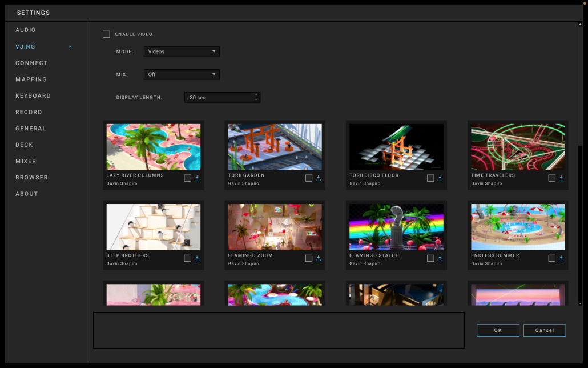Download the Step Brothers video
Image resolution: width=588 pixels, height=368 pixels.
point(197,258)
